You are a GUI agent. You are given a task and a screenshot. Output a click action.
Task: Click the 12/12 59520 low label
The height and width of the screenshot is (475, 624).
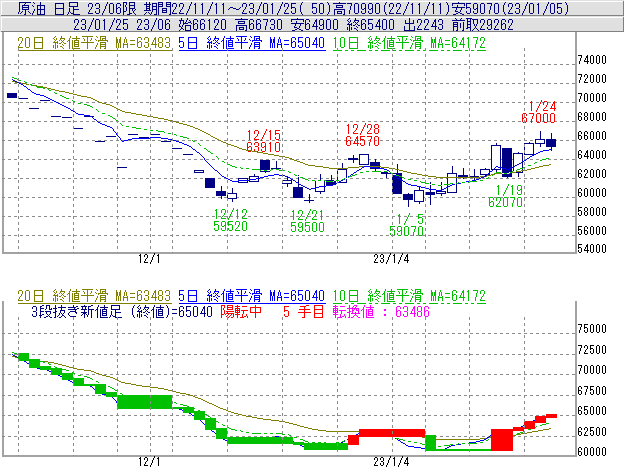[x=230, y=220]
